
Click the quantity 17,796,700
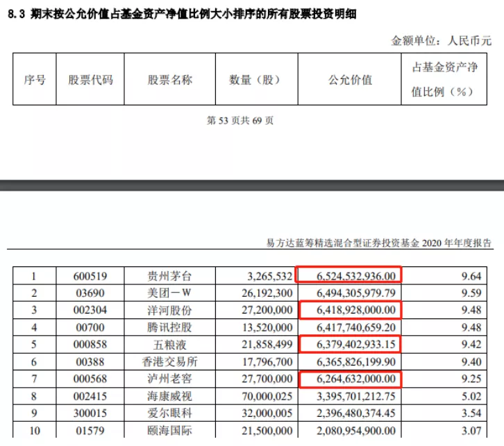[x=267, y=362]
